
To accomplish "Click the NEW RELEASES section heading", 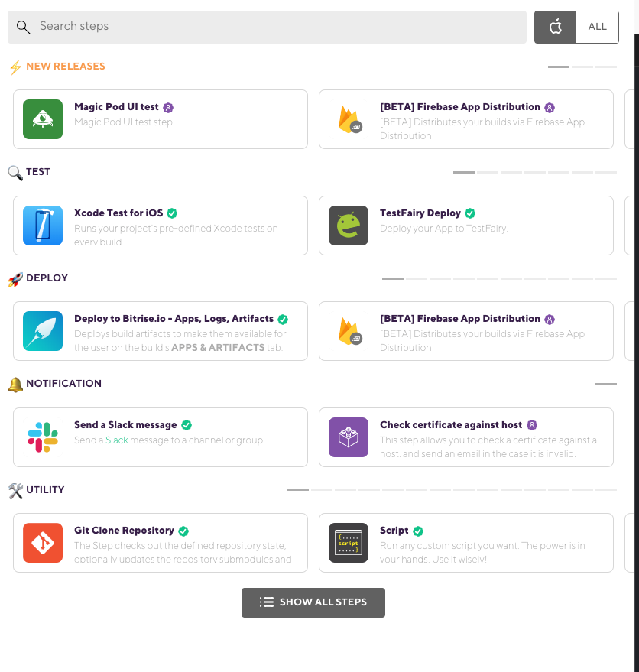I will click(x=66, y=67).
